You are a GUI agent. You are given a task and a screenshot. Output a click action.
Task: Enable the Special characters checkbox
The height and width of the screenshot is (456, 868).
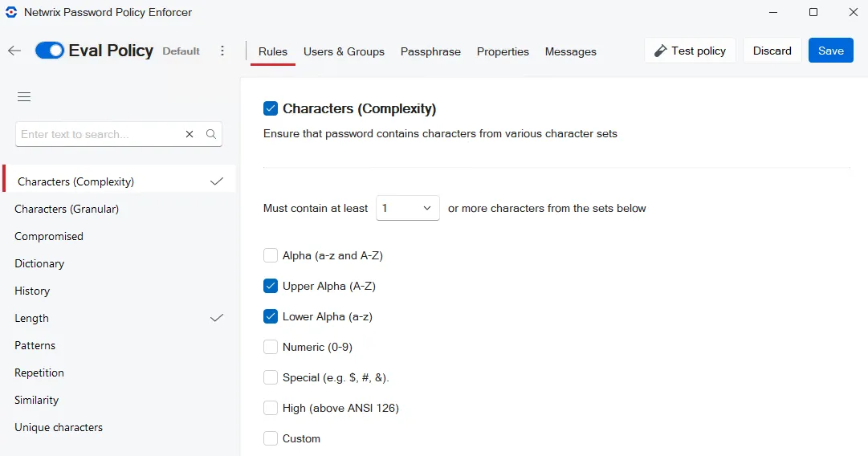click(270, 377)
